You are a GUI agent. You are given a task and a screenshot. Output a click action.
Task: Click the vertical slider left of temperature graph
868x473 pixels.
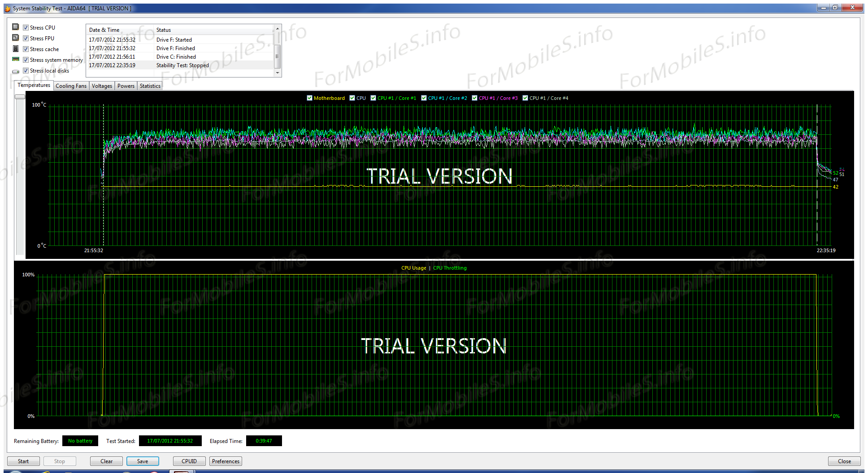tap(20, 97)
